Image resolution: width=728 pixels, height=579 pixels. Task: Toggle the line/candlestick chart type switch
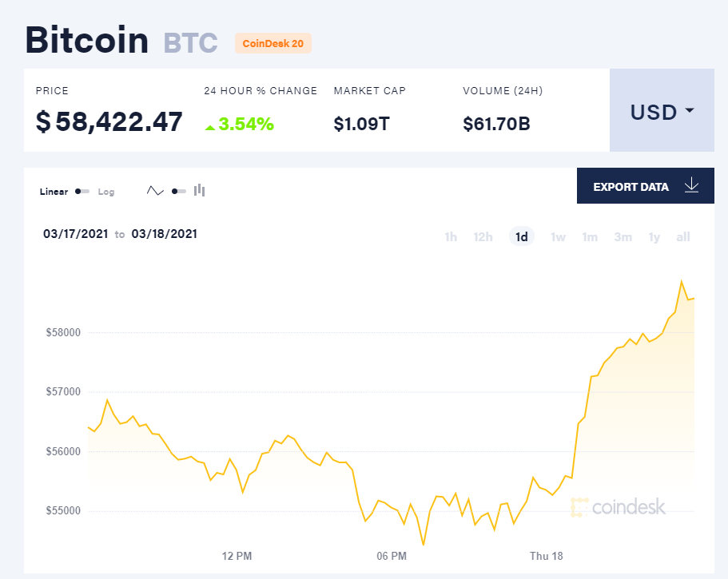178,191
